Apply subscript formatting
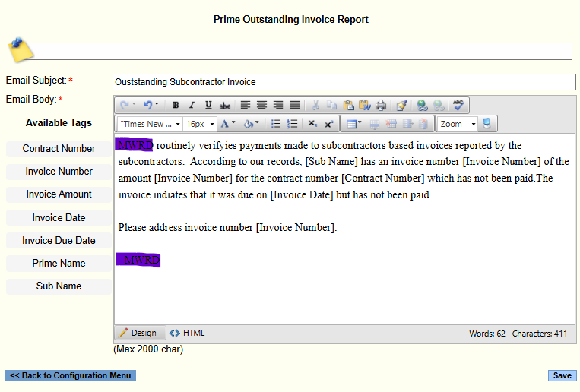This screenshot has width=580, height=392. click(x=312, y=124)
